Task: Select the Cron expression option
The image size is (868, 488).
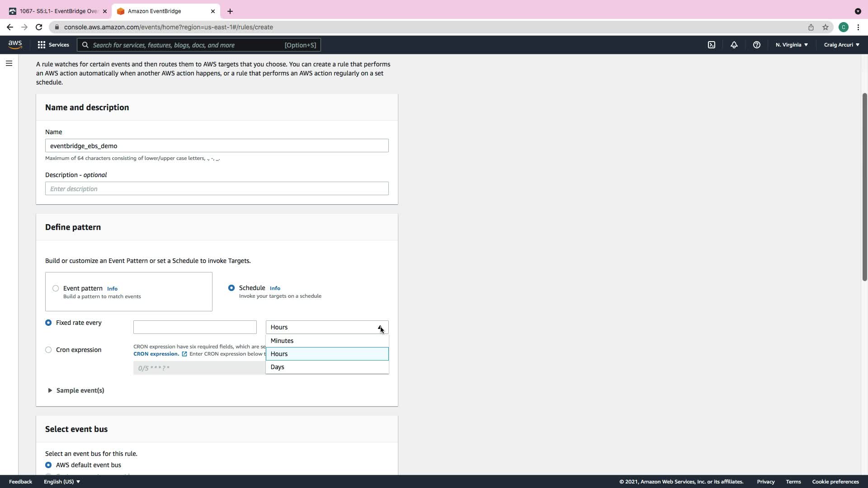Action: (48, 350)
